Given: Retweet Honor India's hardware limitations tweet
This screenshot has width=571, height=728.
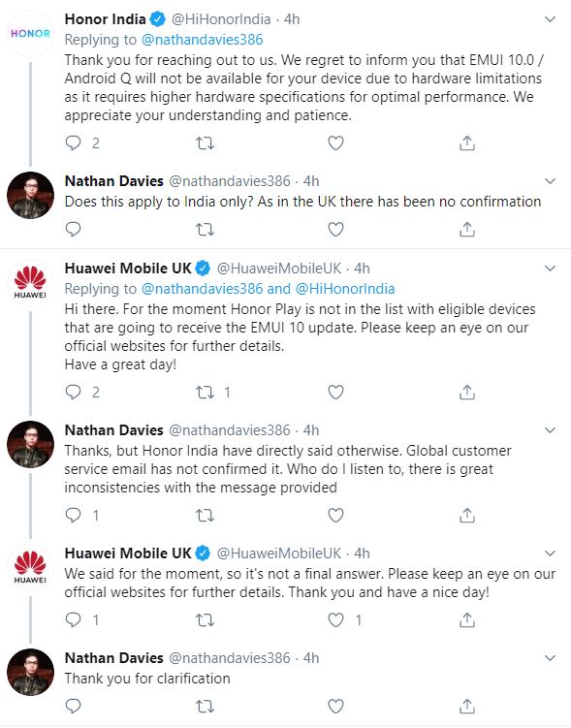Looking at the screenshot, I should pyautogui.click(x=205, y=143).
